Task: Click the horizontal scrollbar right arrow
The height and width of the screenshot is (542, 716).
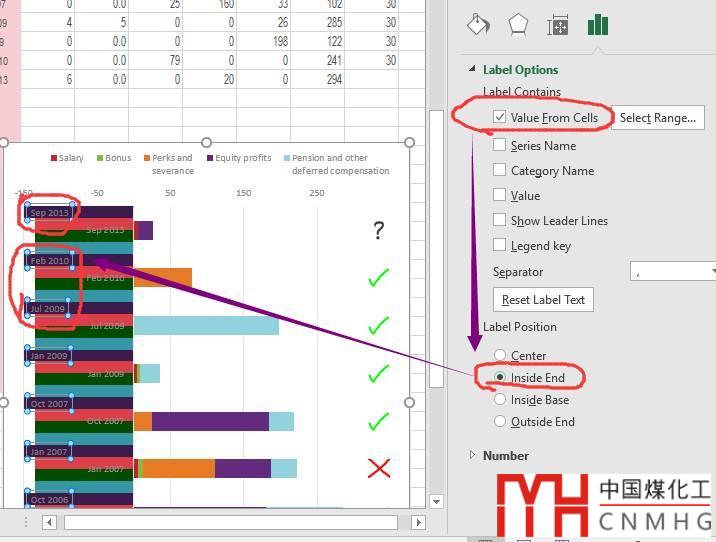Action: click(418, 522)
